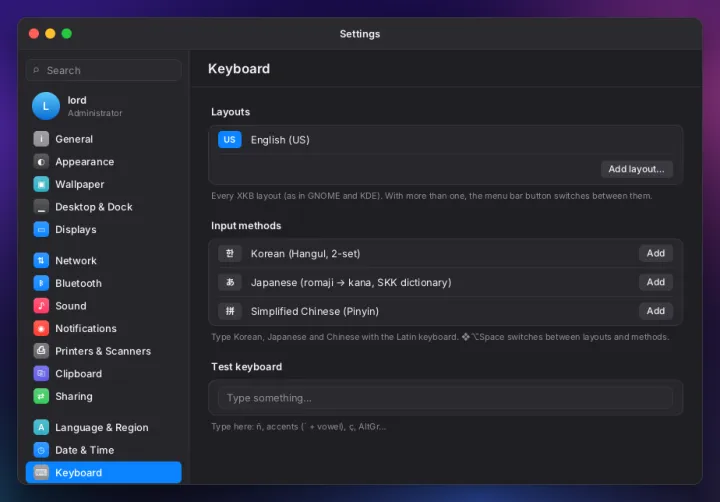The height and width of the screenshot is (502, 720).
Task: Go to Notifications label
Action: [x=86, y=328]
